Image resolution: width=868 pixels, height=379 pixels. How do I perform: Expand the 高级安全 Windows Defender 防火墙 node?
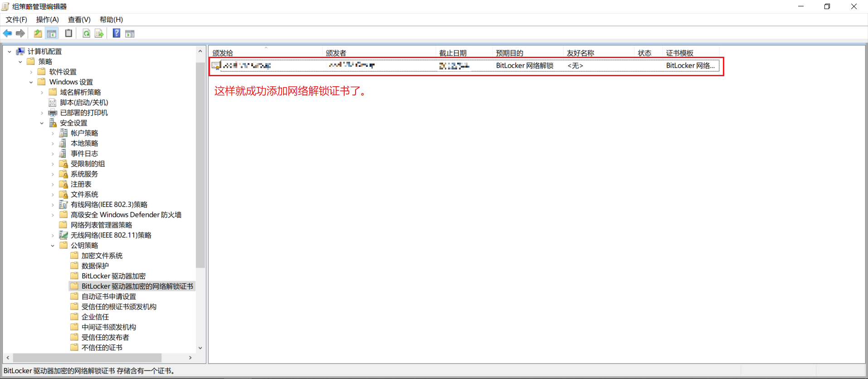point(53,215)
